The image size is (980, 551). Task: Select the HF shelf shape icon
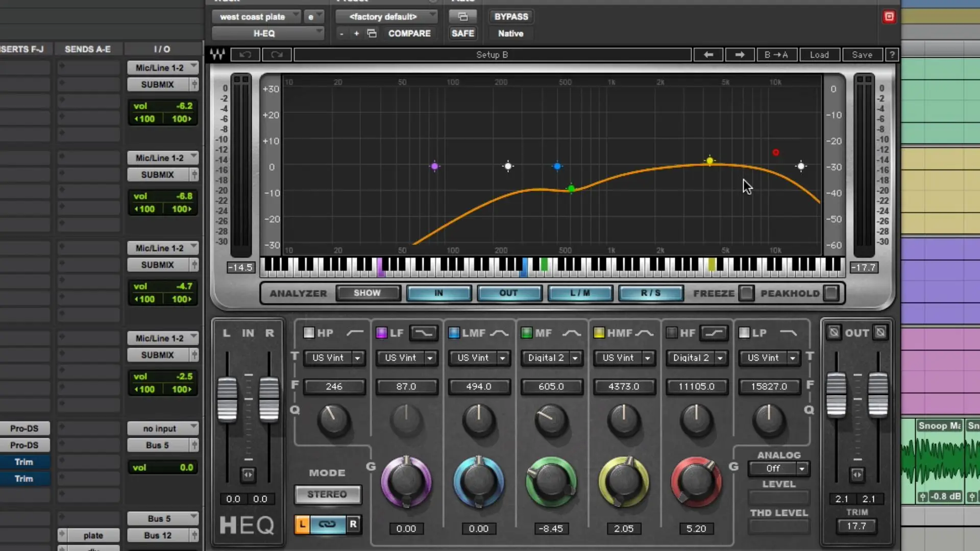pyautogui.click(x=714, y=333)
